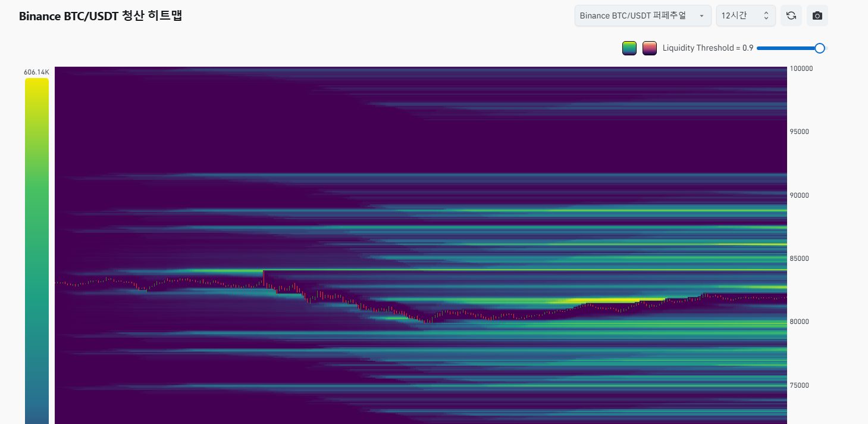Click the 'Liquidity Threshold = 0.9' label
Viewport: 868px width, 424px height.
(708, 48)
